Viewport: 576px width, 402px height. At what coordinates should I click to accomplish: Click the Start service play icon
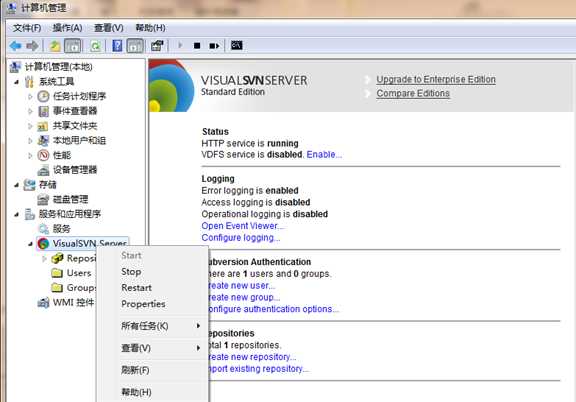coord(180,46)
